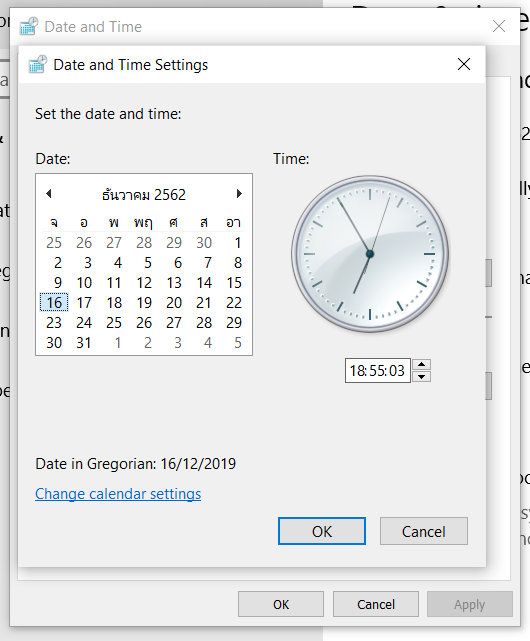Select date 15 in calendar
This screenshot has width=530, height=641.
pyautogui.click(x=234, y=282)
